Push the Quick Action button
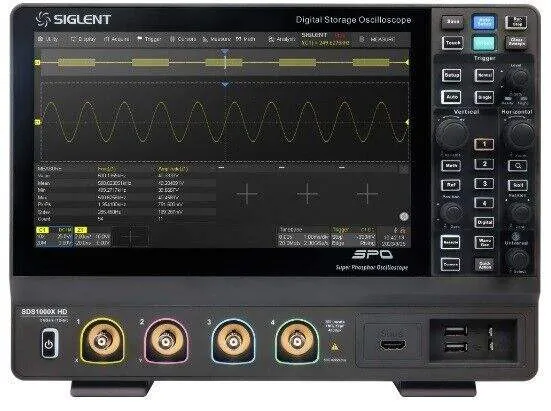This screenshot has height=411, width=551. pos(484,264)
